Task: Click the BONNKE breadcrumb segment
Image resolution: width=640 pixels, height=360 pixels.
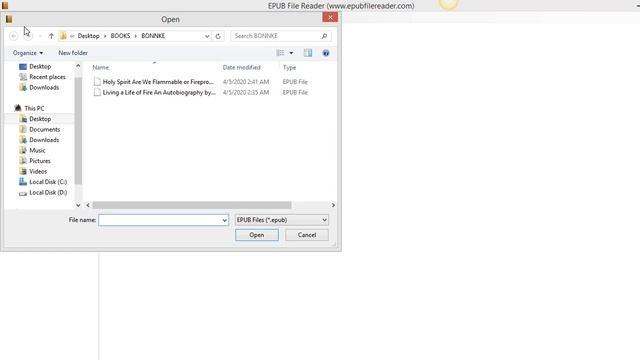Action: [153, 36]
